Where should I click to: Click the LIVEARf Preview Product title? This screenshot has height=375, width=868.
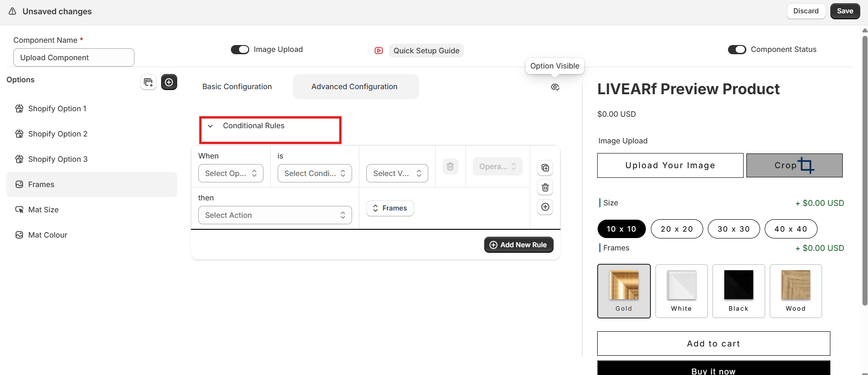[689, 89]
